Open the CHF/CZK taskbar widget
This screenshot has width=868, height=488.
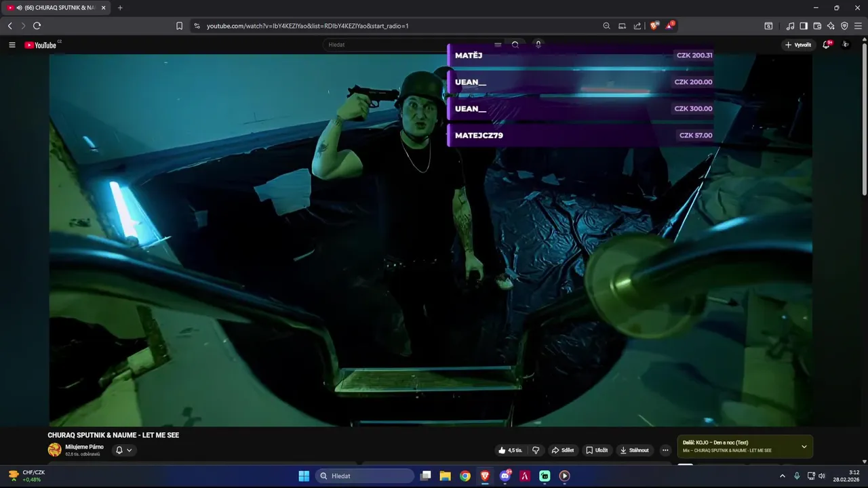pyautogui.click(x=26, y=476)
